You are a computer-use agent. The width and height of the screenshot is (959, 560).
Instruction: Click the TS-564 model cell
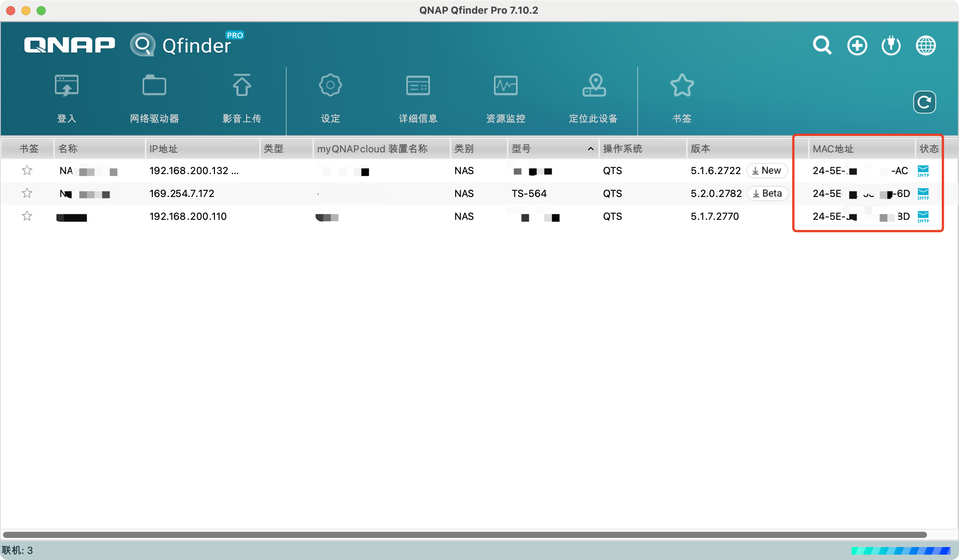[x=529, y=194]
